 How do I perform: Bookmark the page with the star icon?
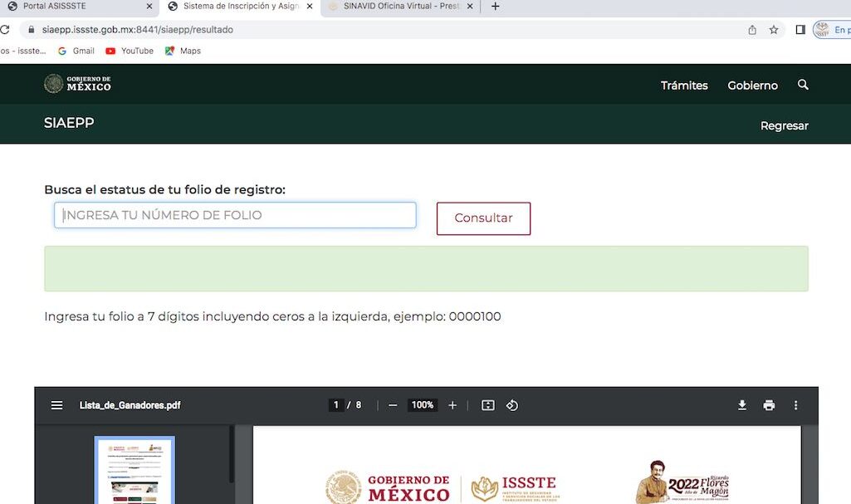[773, 29]
